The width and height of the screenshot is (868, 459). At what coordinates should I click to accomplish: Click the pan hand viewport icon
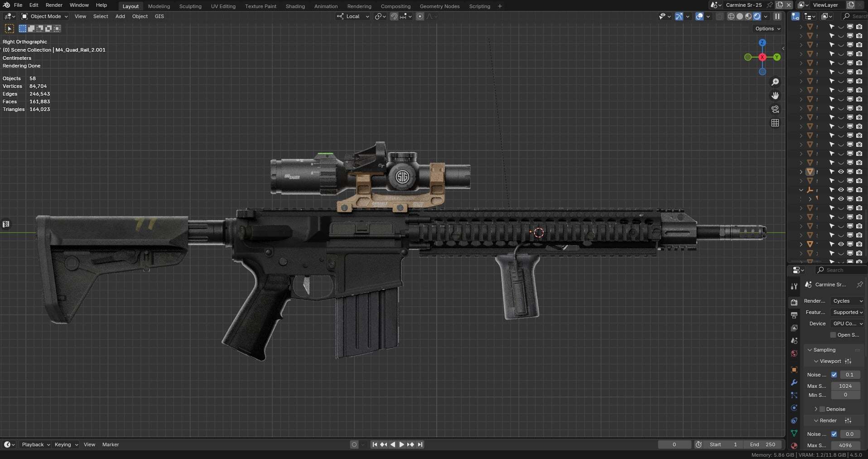pyautogui.click(x=775, y=96)
